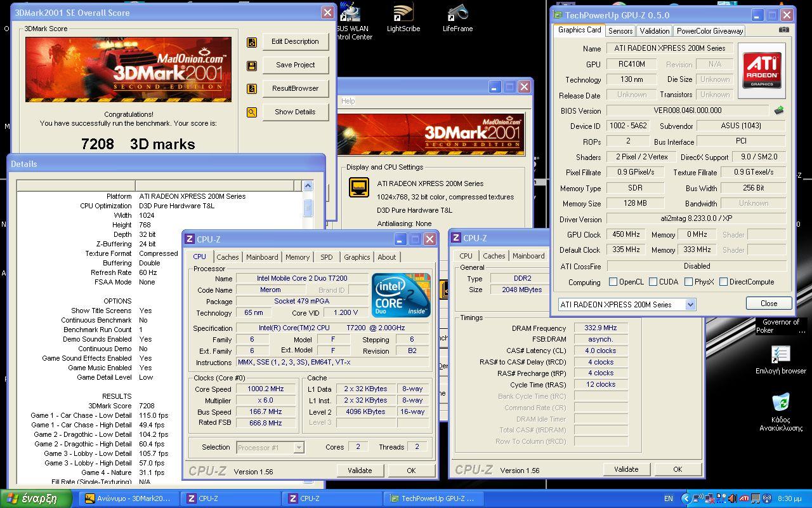
Task: Switch to the Sensors tab in GPU-Z
Action: tap(620, 30)
